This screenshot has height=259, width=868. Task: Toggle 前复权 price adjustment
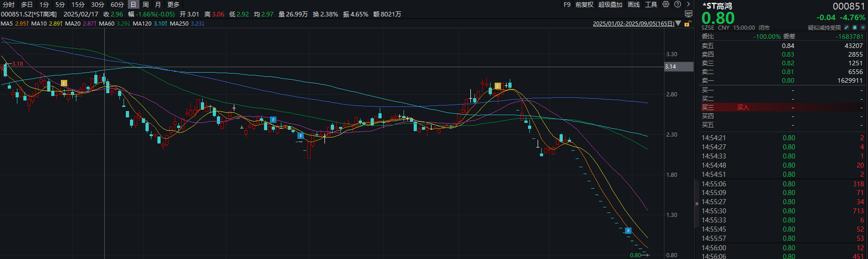click(x=584, y=5)
